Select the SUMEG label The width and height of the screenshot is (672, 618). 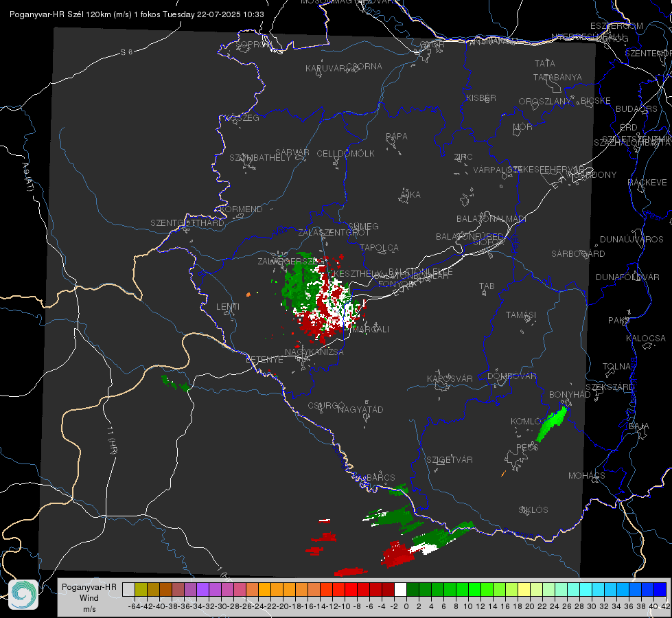tap(363, 226)
